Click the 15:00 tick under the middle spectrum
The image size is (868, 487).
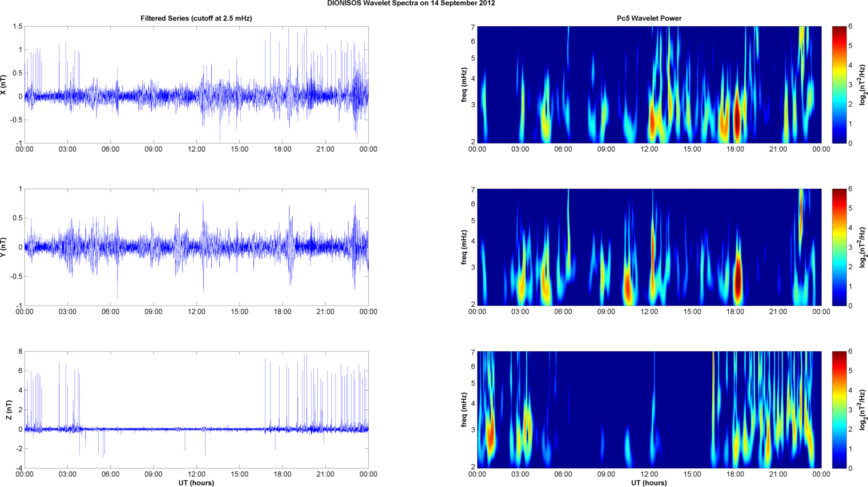[692, 312]
